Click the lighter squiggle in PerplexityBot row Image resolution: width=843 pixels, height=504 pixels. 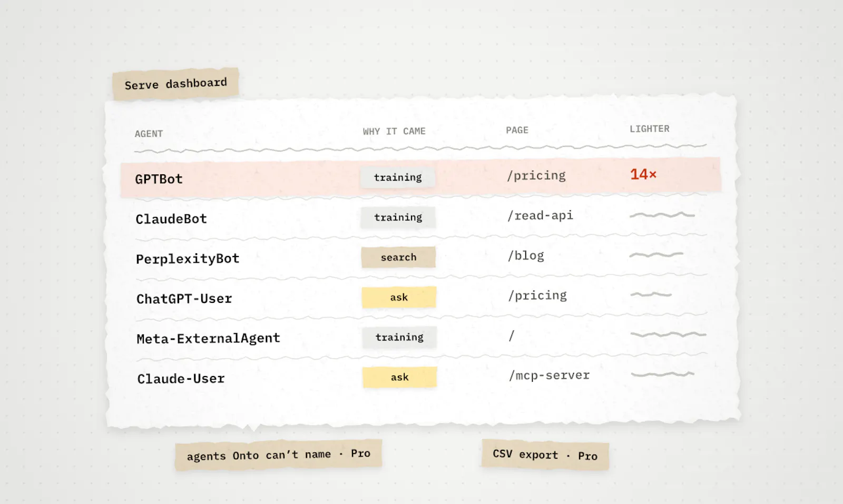[656, 255]
